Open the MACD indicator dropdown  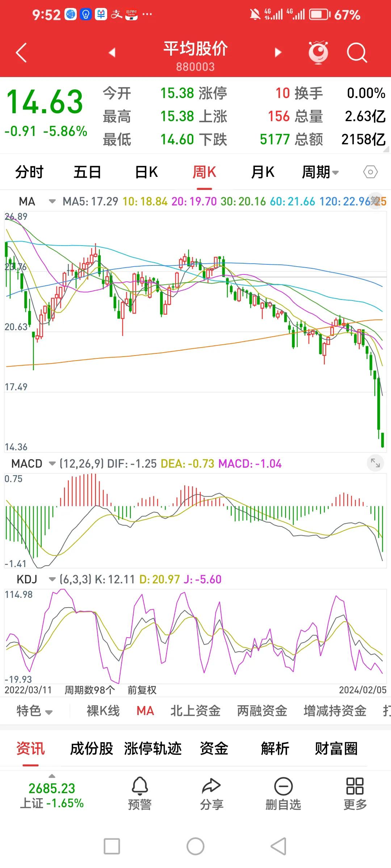[52, 463]
